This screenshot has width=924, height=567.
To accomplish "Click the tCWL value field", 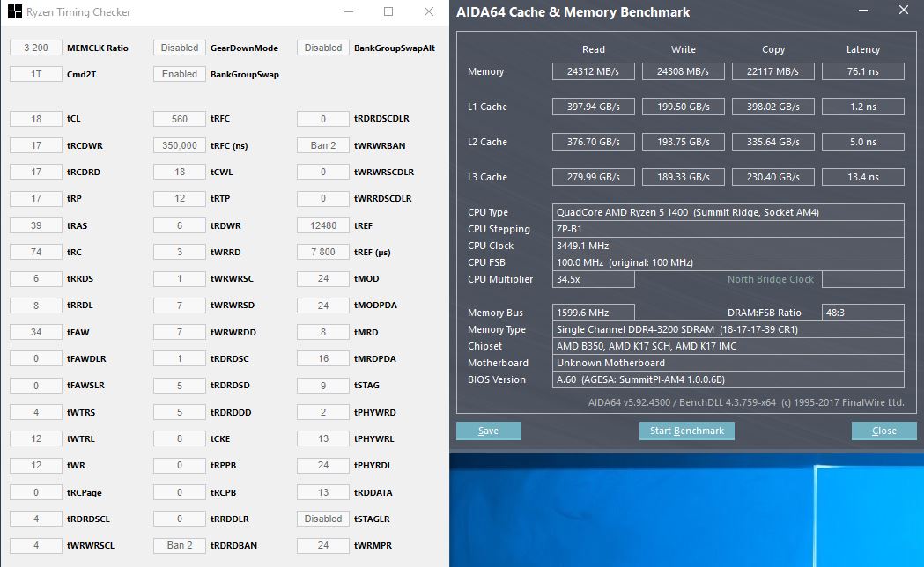I will [180, 172].
